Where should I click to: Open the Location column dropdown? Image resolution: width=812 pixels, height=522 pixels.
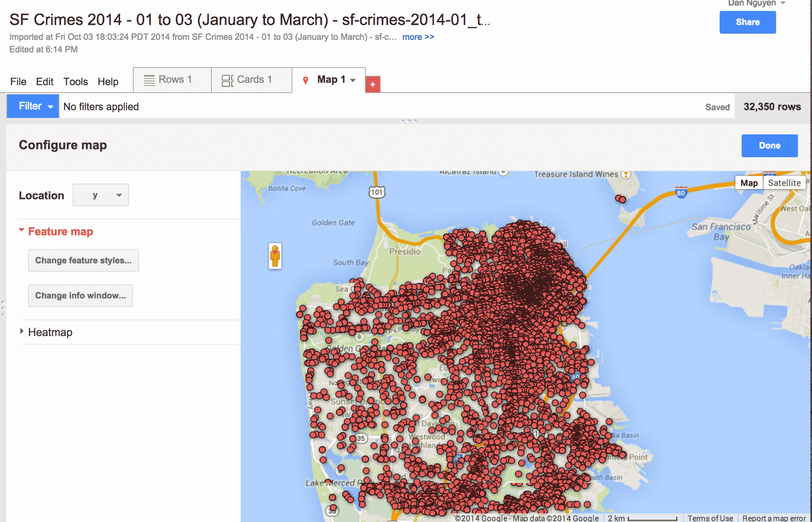click(100, 195)
